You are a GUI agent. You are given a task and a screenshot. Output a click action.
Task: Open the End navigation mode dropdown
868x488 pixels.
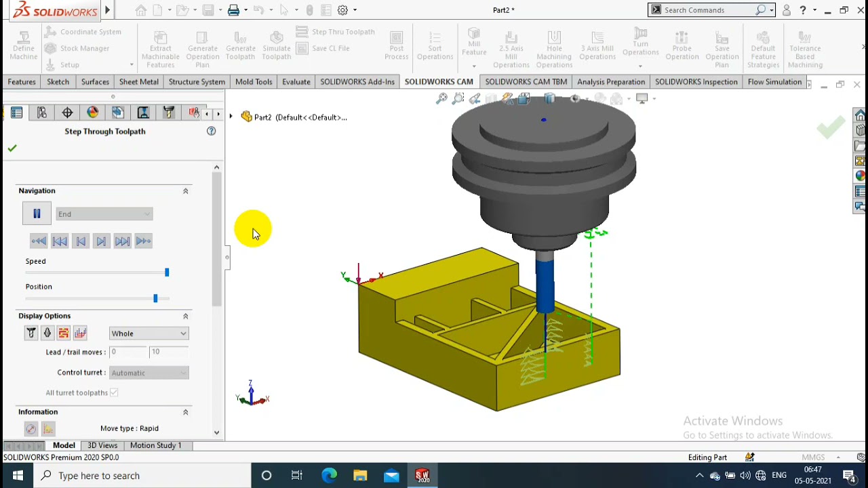point(104,214)
